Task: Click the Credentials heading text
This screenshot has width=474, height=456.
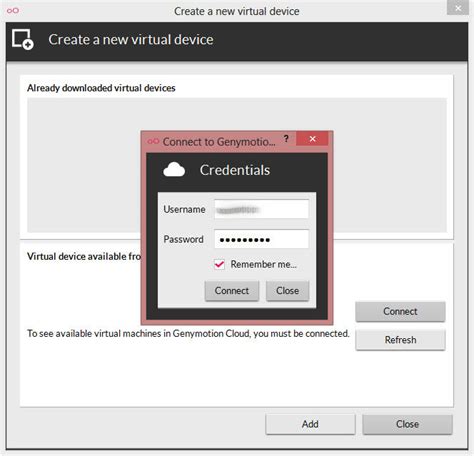Action: (x=235, y=170)
